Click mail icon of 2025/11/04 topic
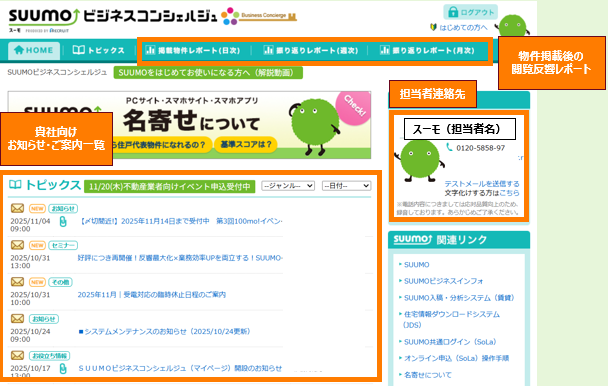Viewport: 608px width, 386px height. click(17, 208)
